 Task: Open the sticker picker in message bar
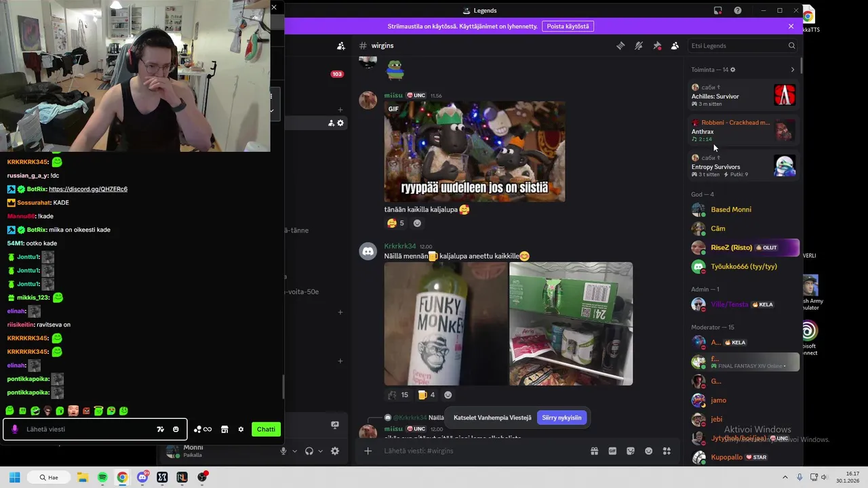(631, 451)
